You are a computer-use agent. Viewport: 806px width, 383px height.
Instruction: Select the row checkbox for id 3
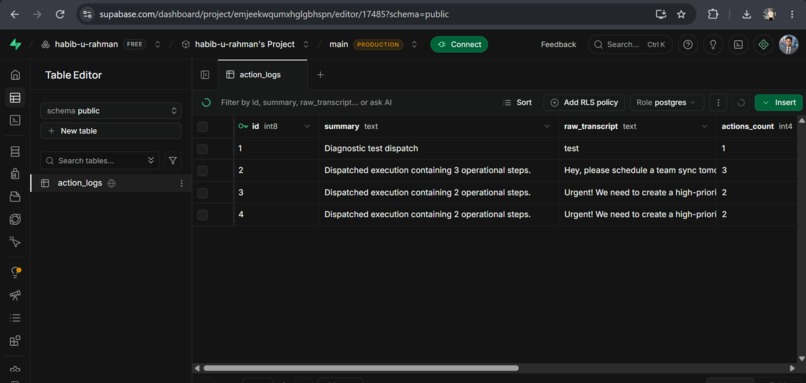203,193
